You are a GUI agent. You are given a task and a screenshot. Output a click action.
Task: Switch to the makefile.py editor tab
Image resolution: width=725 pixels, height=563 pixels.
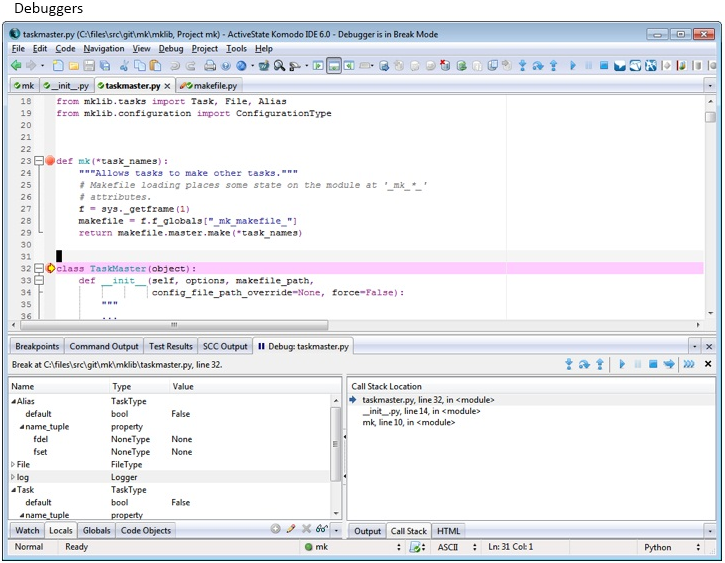[x=209, y=86]
